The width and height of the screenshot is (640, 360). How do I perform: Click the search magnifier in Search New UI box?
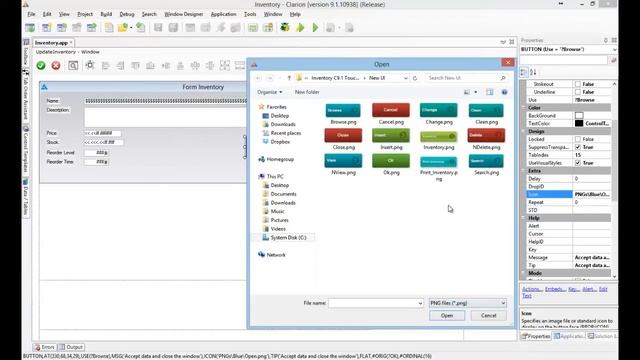(x=503, y=78)
